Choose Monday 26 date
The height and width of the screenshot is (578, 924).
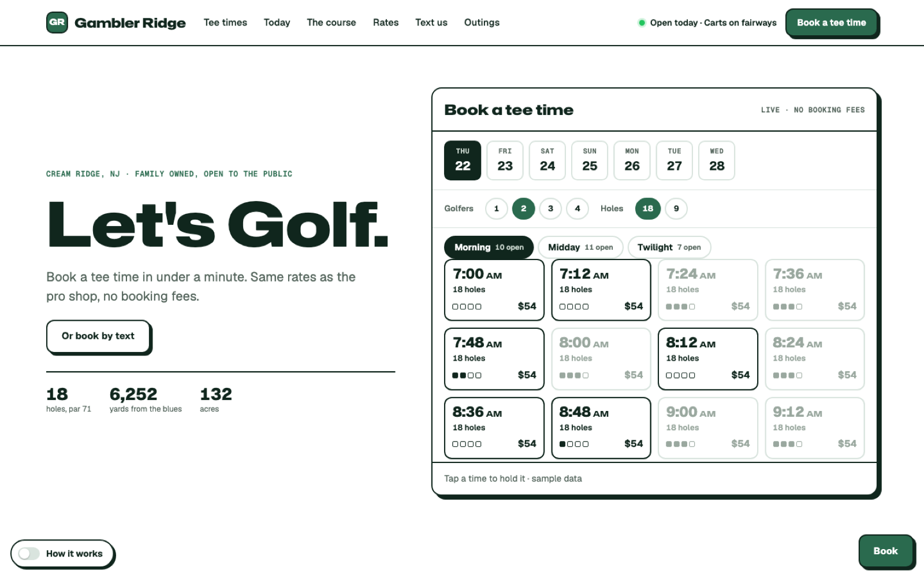(x=632, y=160)
